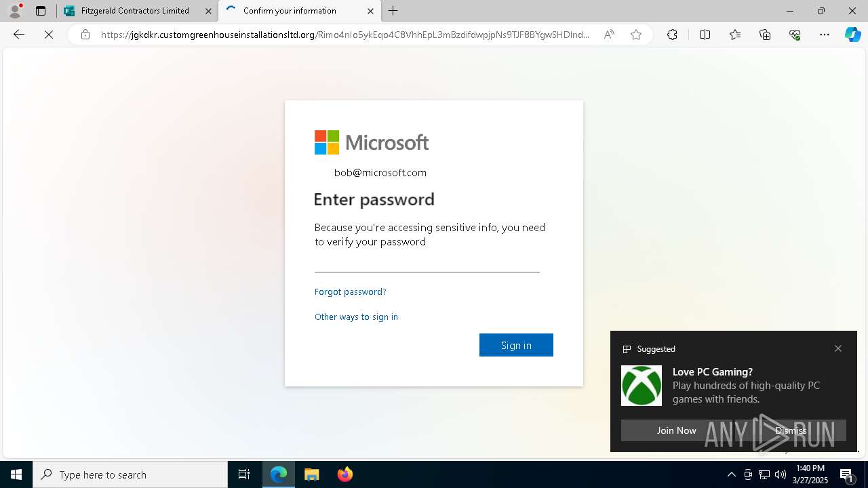Open a new tab
The image size is (868, 488).
[x=393, y=11]
